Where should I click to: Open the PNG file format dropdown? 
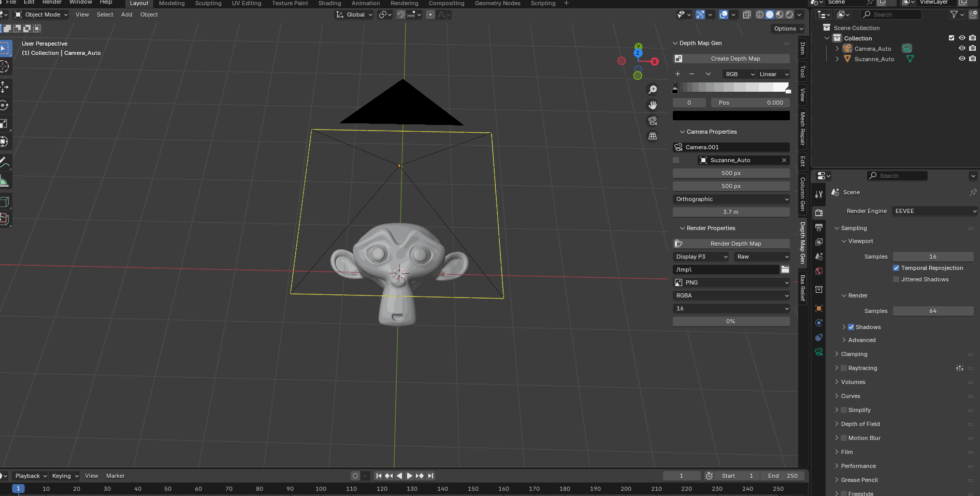pos(731,282)
